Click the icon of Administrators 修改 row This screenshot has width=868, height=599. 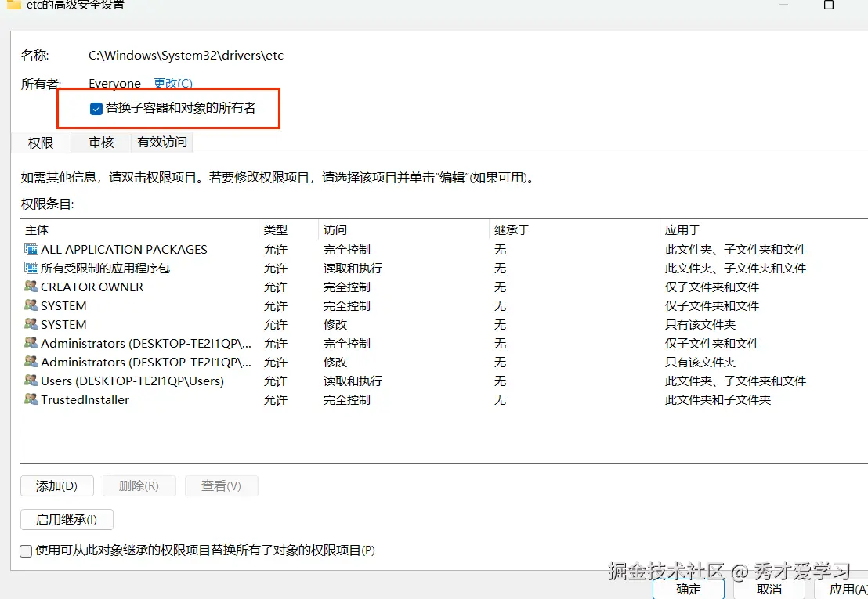31,362
